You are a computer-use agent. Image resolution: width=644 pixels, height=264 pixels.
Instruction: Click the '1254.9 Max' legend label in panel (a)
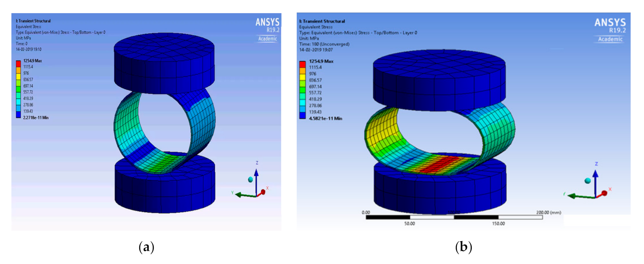[32, 61]
